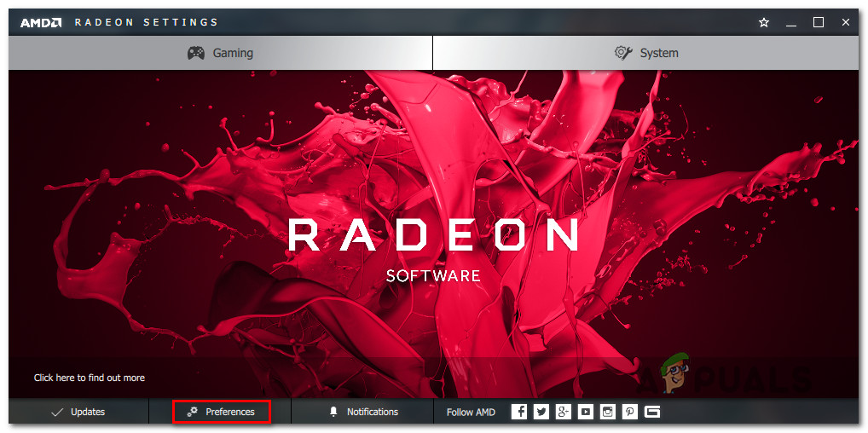Click the Radeon Software banner image
The height and width of the screenshot is (433, 868).
point(433,234)
